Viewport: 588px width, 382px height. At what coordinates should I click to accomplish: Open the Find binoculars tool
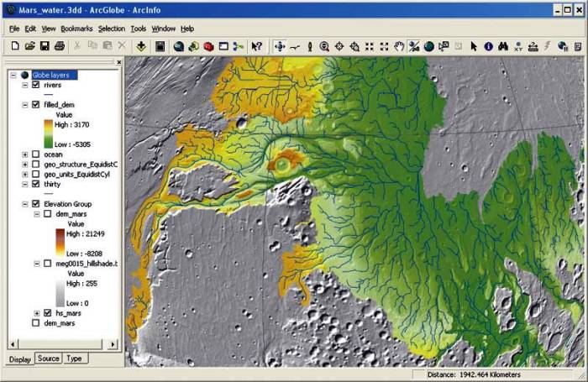pos(503,46)
